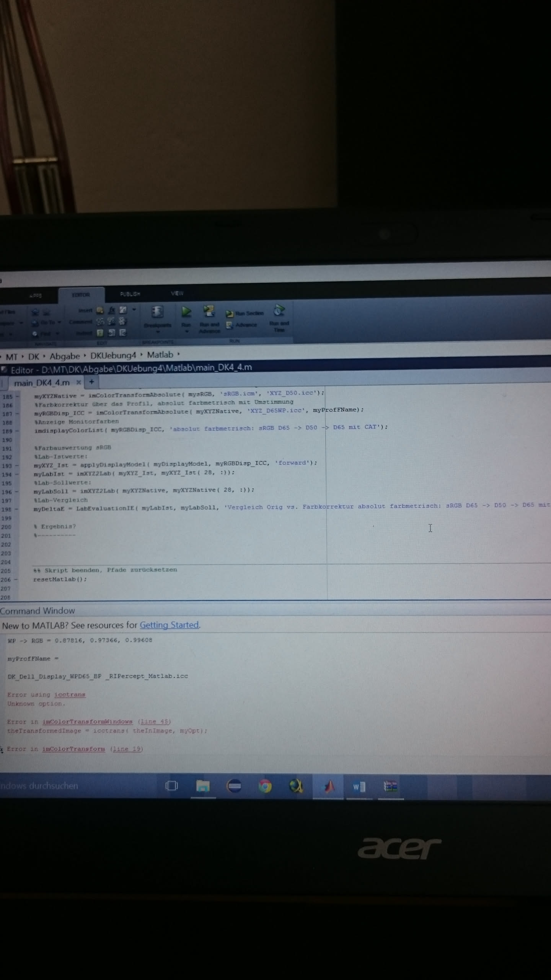
Task: Select the main_DK4_4.m editor tab
Action: 42,382
